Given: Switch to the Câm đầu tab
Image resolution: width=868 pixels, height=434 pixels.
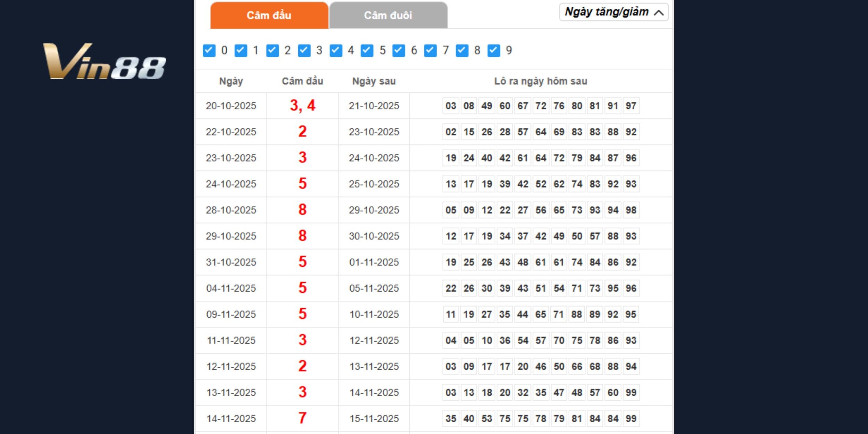Looking at the screenshot, I should point(269,15).
